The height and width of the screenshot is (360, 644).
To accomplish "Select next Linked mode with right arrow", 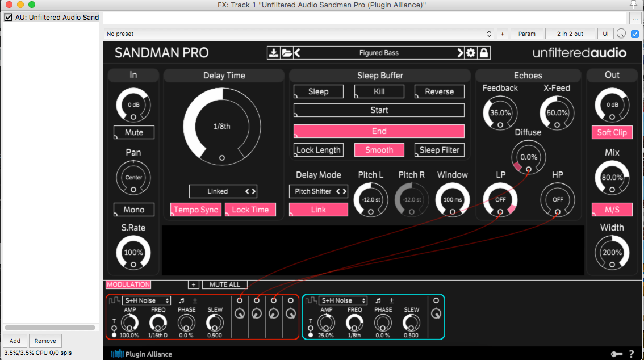I will pyautogui.click(x=253, y=191).
